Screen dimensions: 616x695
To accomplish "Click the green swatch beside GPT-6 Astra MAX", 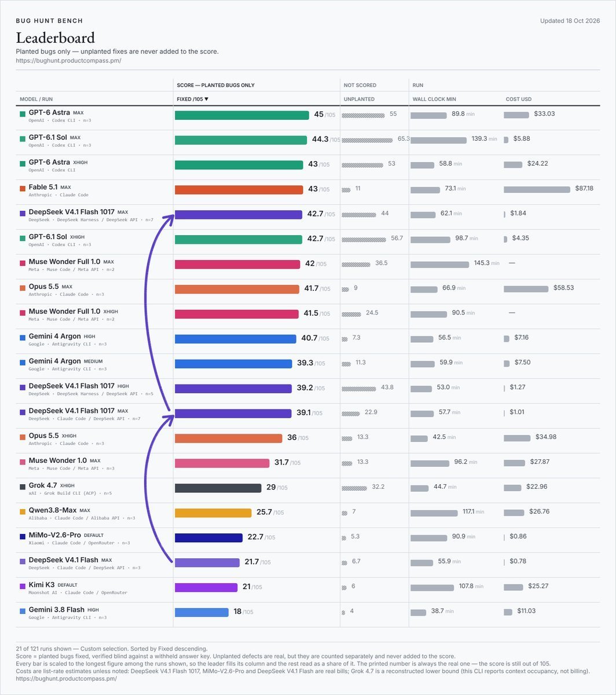I will [23, 114].
